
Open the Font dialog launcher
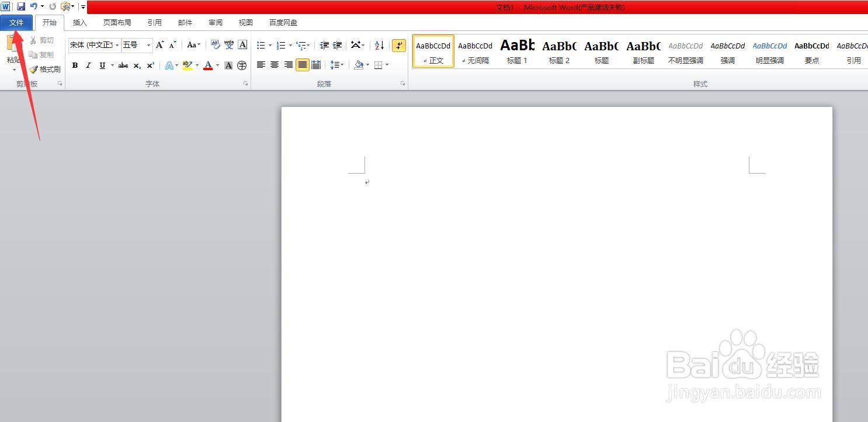(245, 84)
